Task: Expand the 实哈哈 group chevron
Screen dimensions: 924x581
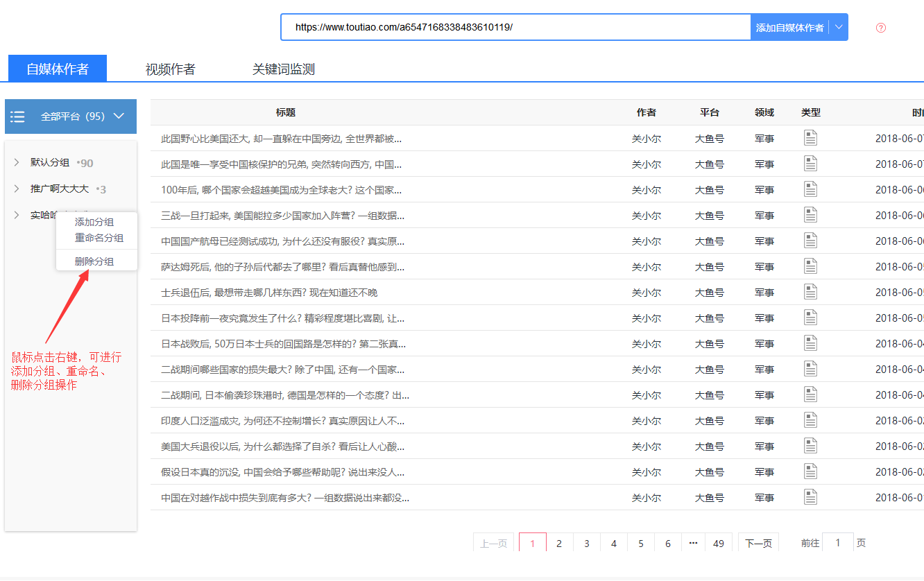Action: 17,215
